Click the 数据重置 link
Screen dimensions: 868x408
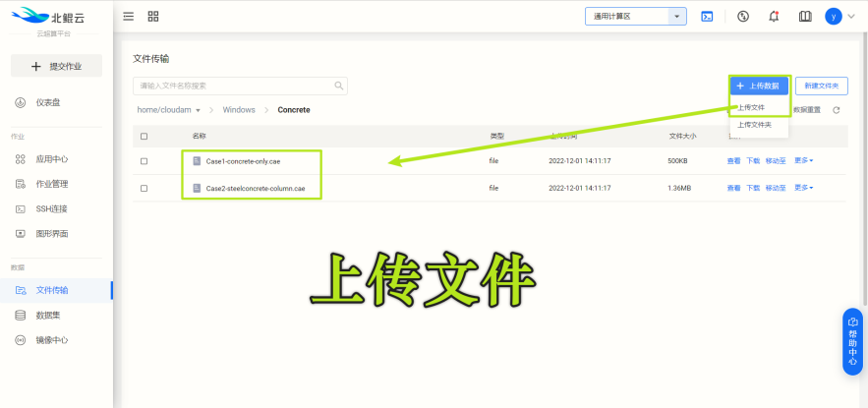pyautogui.click(x=807, y=110)
